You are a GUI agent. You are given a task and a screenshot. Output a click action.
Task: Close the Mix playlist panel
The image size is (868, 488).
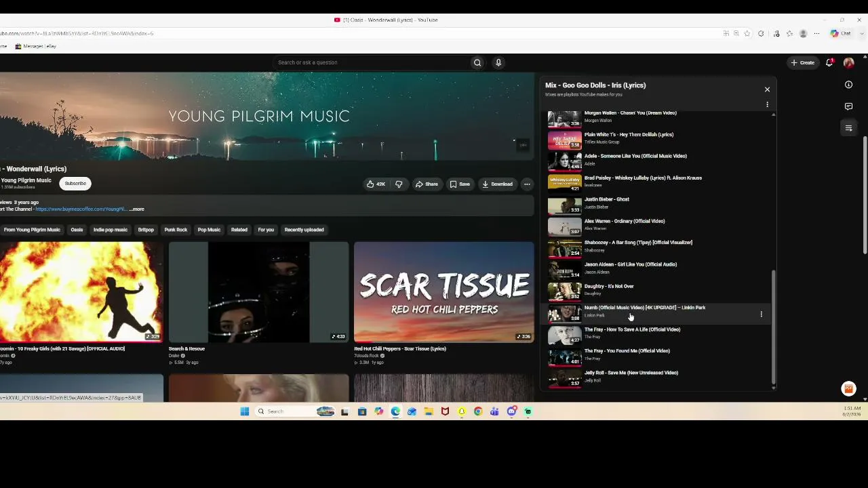point(767,89)
